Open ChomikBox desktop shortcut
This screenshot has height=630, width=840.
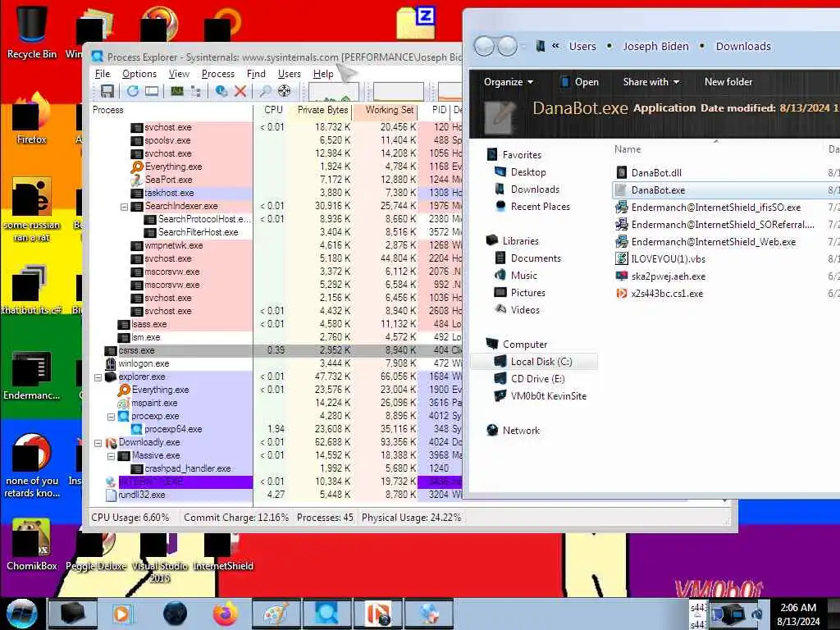(32, 545)
